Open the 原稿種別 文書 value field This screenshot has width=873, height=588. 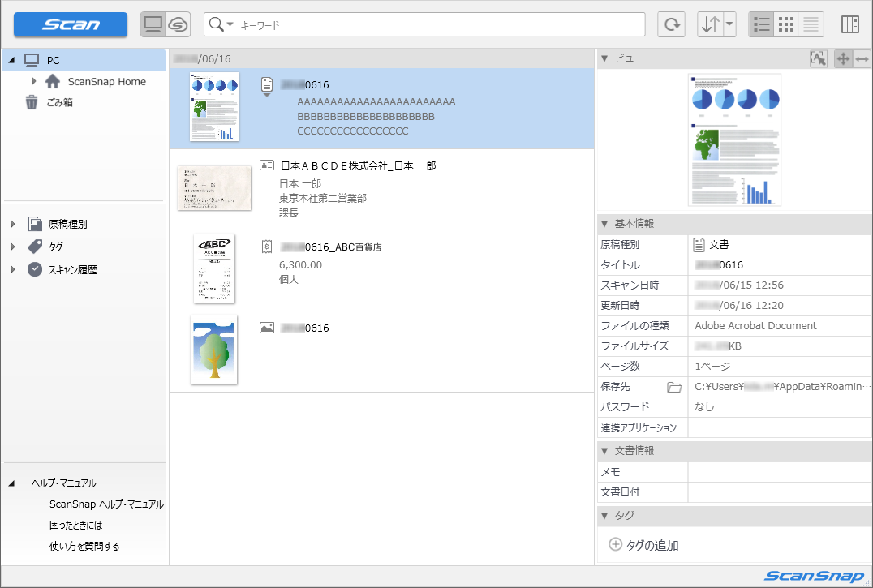780,244
